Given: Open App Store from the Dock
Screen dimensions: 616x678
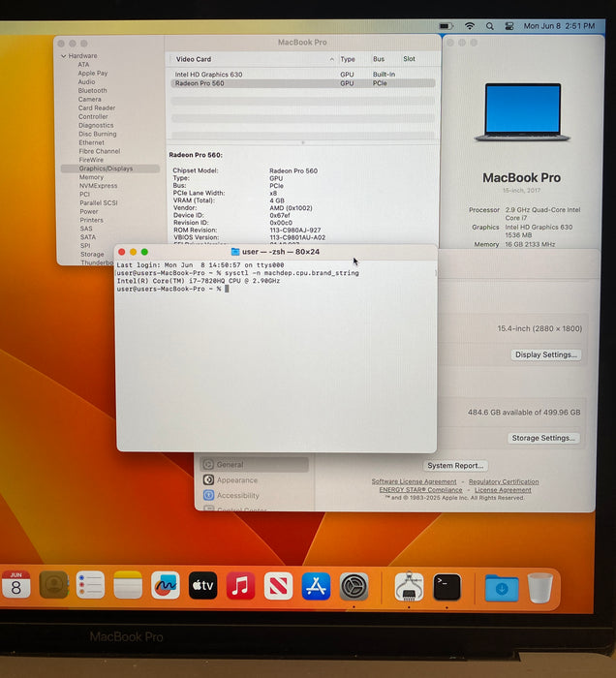Looking at the screenshot, I should click(x=316, y=586).
